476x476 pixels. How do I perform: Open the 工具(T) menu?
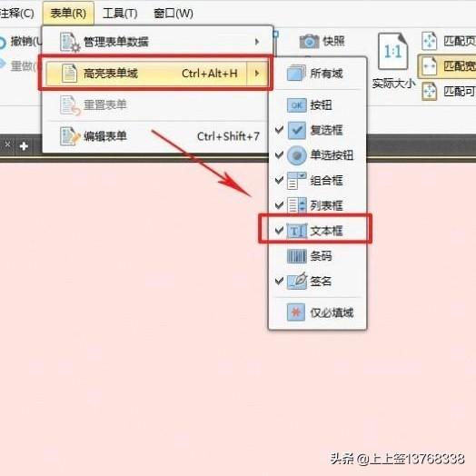[120, 13]
